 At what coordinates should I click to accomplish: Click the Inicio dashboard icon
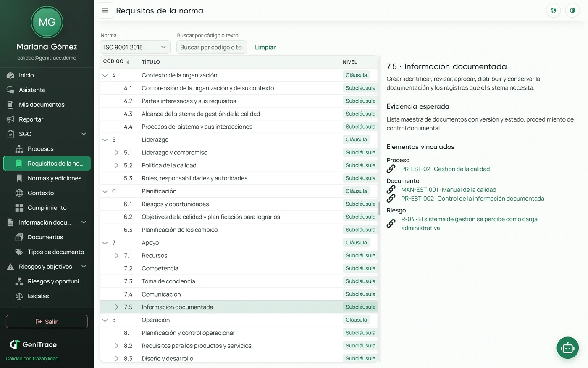click(x=10, y=75)
